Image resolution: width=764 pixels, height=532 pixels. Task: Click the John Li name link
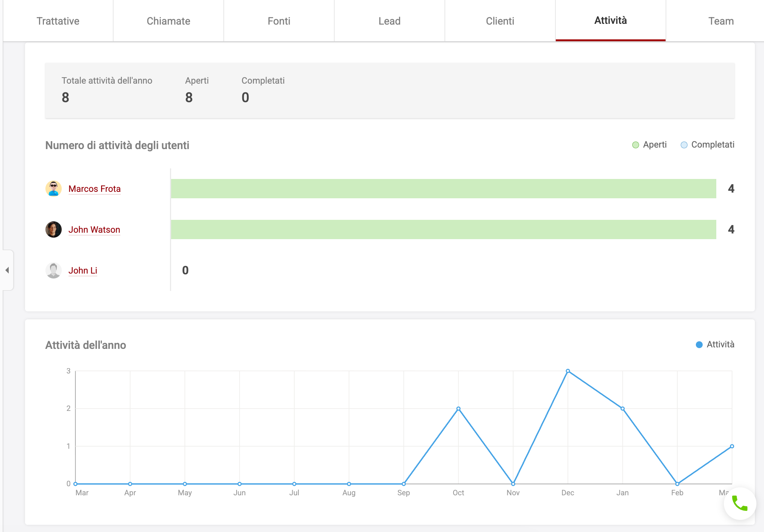click(x=83, y=270)
